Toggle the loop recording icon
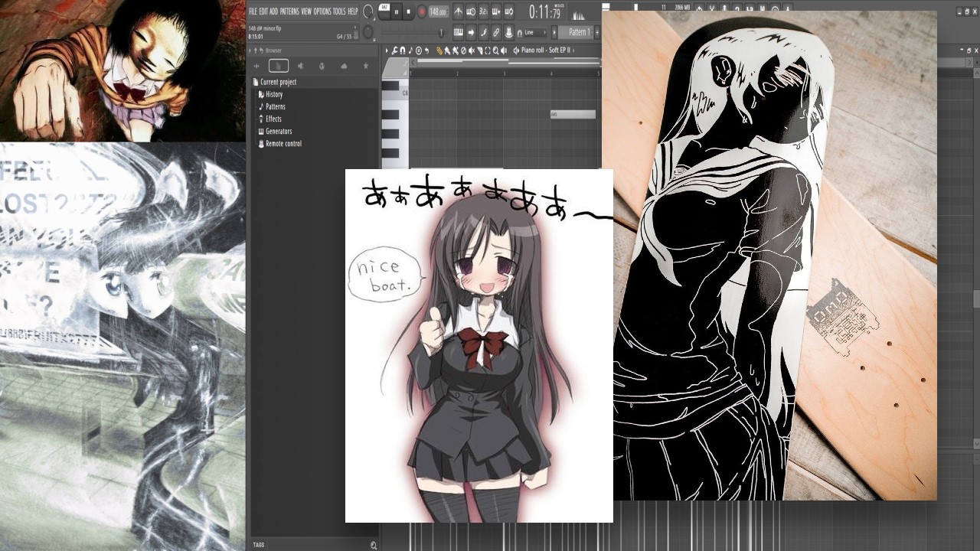 [508, 11]
